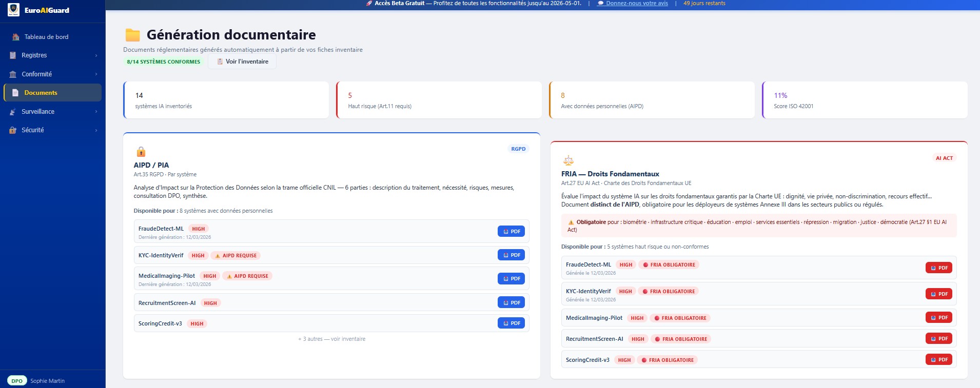The width and height of the screenshot is (980, 388).
Task: Click the Tableau de bord house icon
Action: point(15,37)
